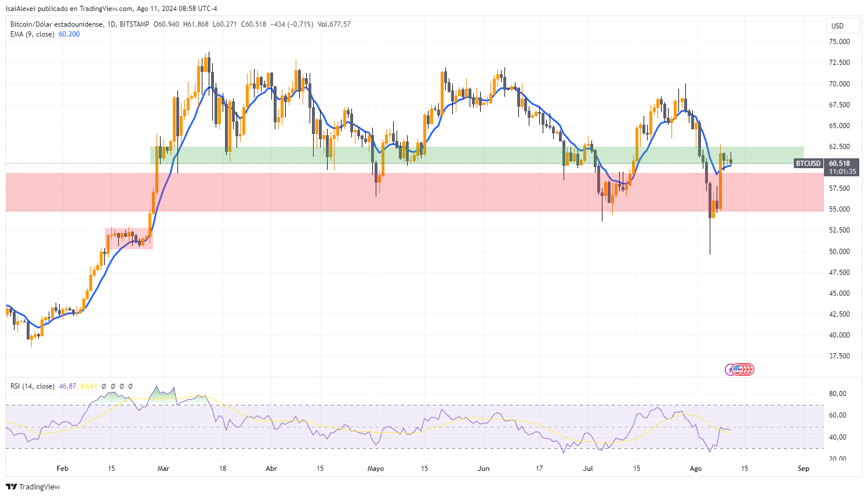Screen dimensions: 868x497
Task: Click the low value L60.271
Action: [225, 24]
